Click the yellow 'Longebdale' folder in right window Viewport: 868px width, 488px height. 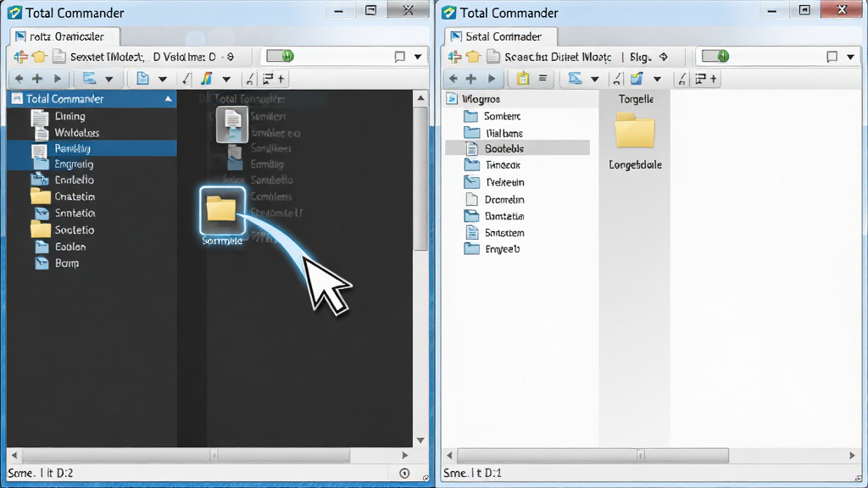coord(635,130)
